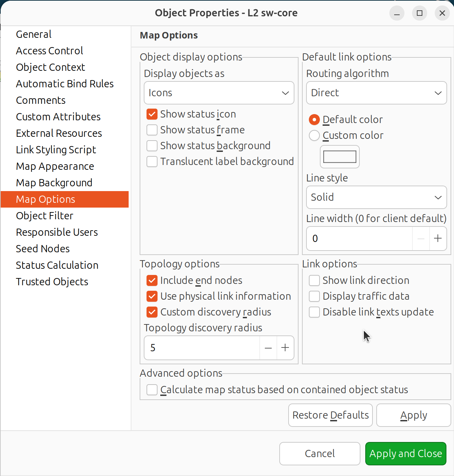Enable Show link direction
This screenshot has width=454, height=476.
pyautogui.click(x=314, y=280)
